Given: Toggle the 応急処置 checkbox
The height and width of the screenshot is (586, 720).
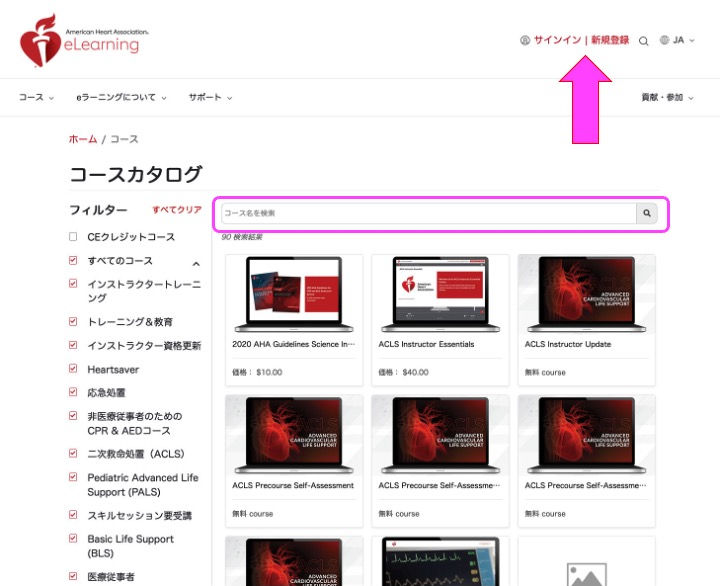Looking at the screenshot, I should click(x=73, y=392).
